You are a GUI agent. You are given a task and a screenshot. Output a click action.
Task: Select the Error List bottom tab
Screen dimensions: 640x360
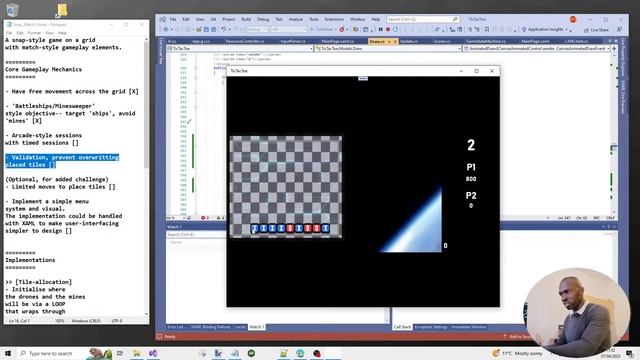point(176,327)
